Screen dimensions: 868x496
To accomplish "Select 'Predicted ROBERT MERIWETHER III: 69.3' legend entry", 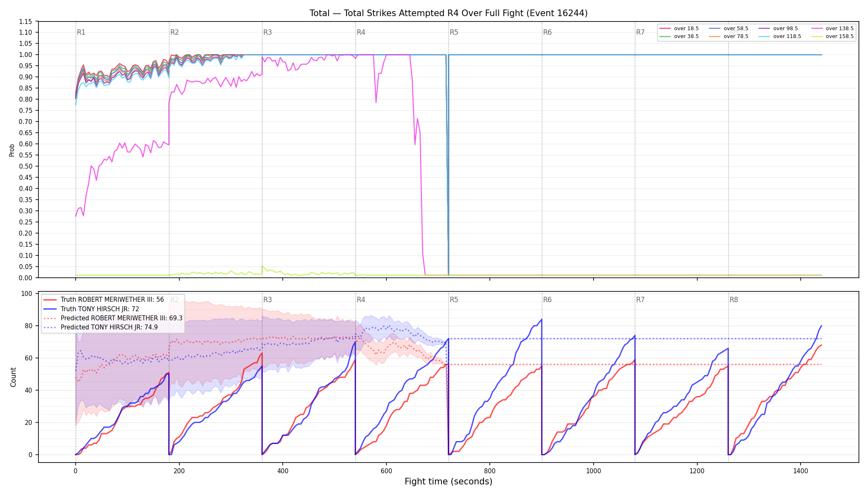I will 113,318.
